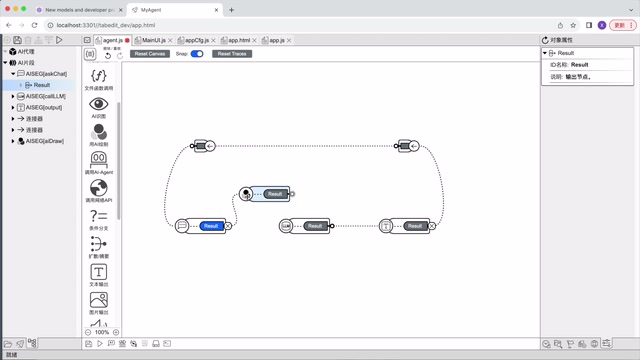This screenshot has width=640, height=360.
Task: Switch to the agent.js tab
Action: pos(113,40)
